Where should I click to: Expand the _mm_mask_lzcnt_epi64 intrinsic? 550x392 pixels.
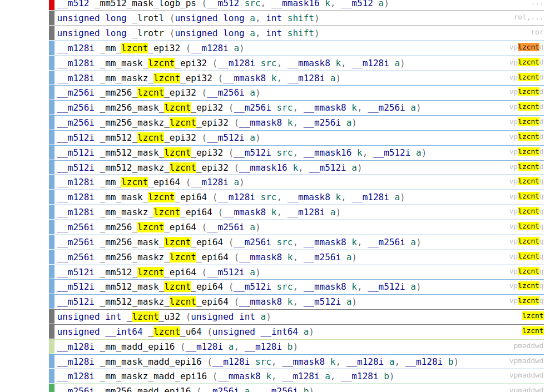coord(296,197)
